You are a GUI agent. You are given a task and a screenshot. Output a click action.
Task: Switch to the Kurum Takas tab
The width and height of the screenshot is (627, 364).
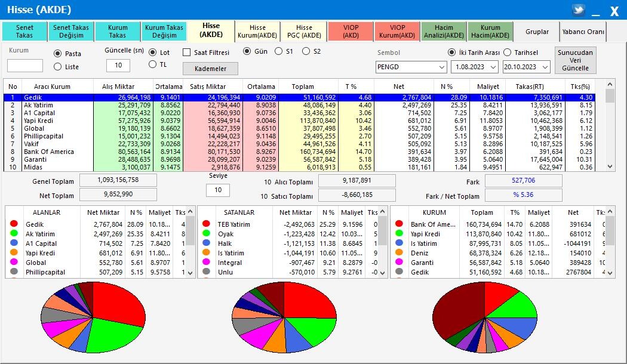pyautogui.click(x=118, y=32)
